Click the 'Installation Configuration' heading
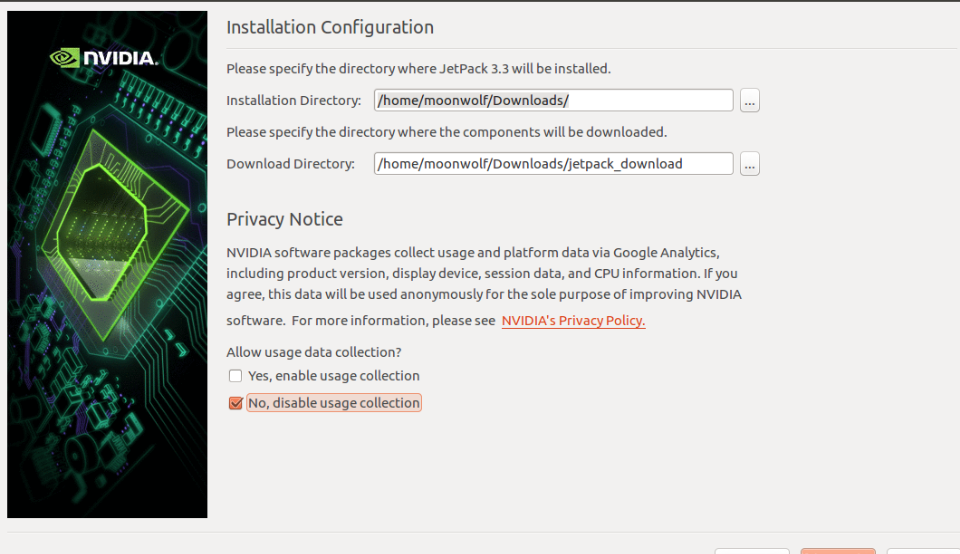The width and height of the screenshot is (960, 554). click(x=330, y=28)
